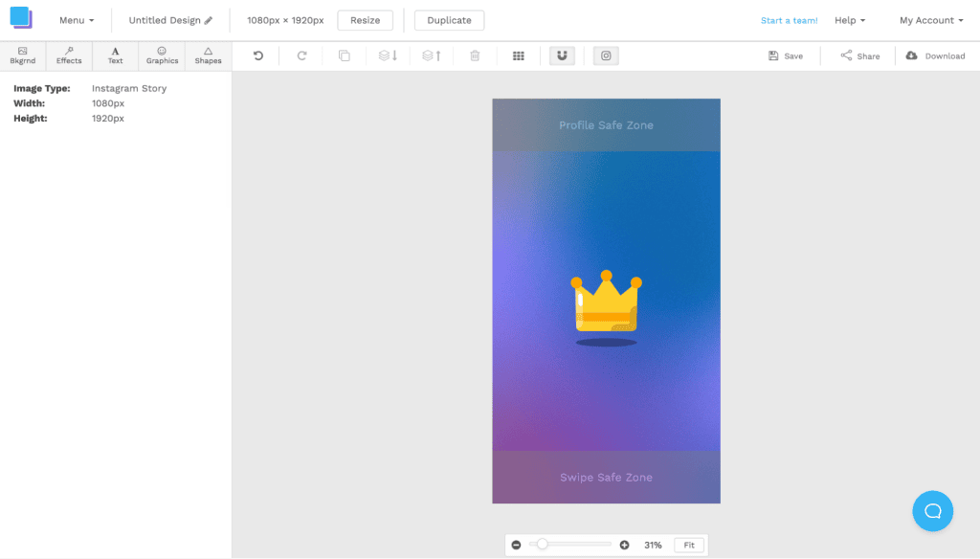
Task: Open the My Account dropdown
Action: point(931,20)
